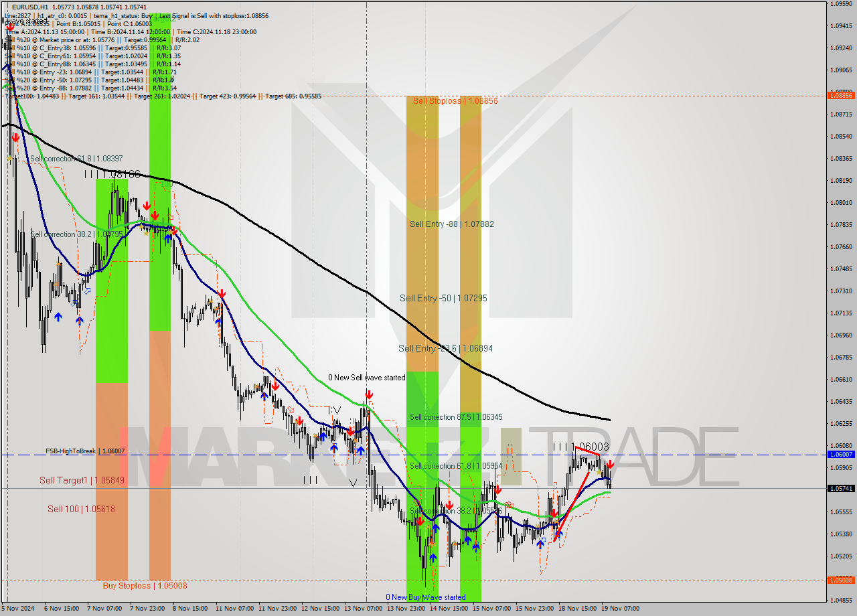
Task: Click the red 1.05008 price tag on axis
Action: pyautogui.click(x=841, y=581)
